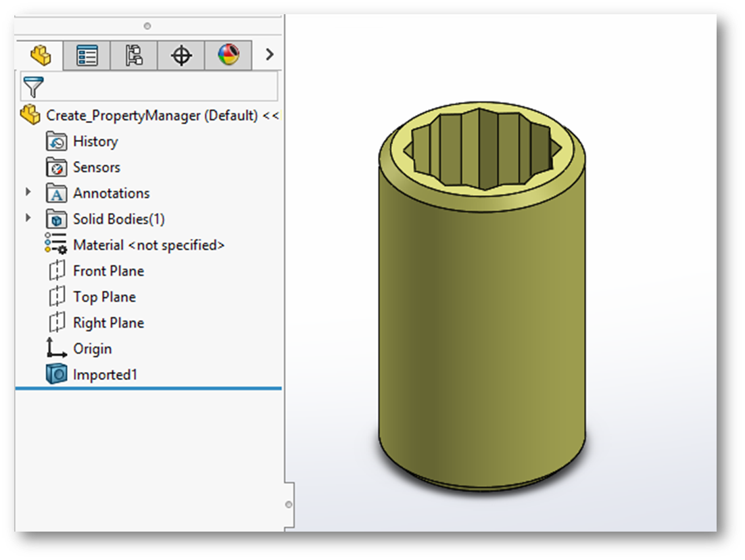Viewport: 745px width, 560px height.
Task: Click the chevron to show more manager tabs
Action: pyautogui.click(x=268, y=55)
